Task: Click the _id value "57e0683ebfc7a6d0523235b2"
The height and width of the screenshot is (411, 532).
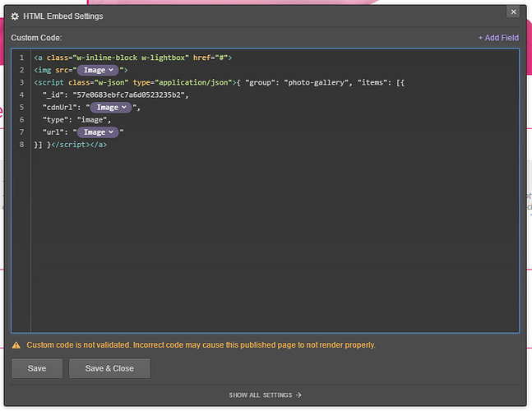Action: [128, 95]
